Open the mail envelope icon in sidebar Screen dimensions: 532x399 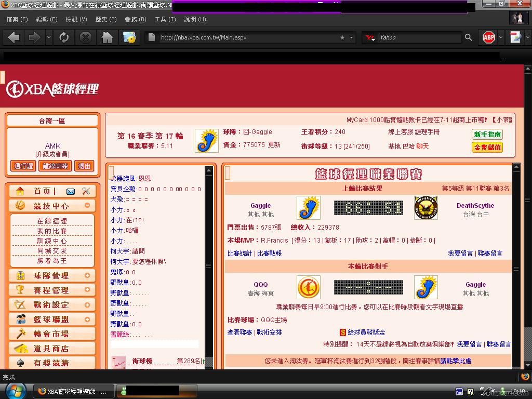(71, 191)
